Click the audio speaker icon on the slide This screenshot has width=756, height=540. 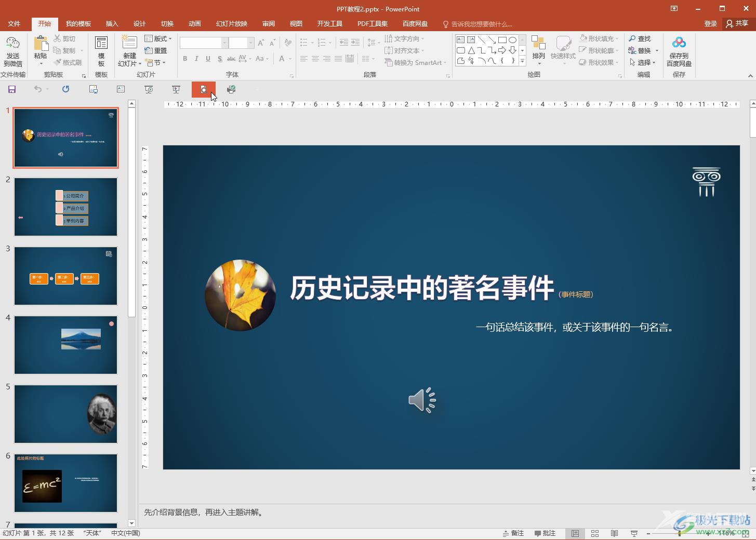click(422, 400)
